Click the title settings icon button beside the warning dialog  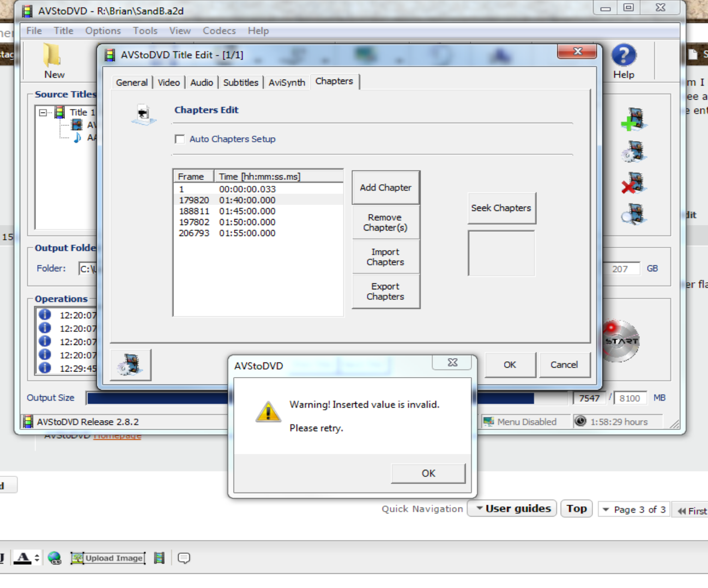(131, 365)
